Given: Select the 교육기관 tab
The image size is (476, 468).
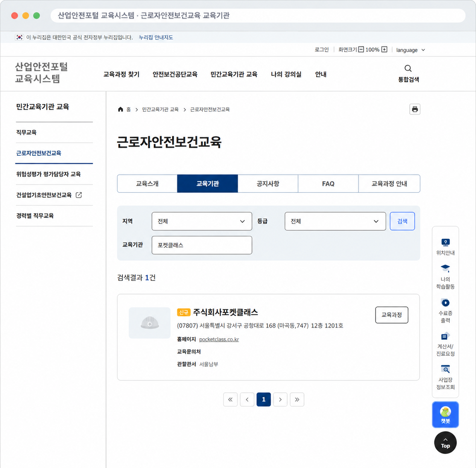Looking at the screenshot, I should (207, 184).
